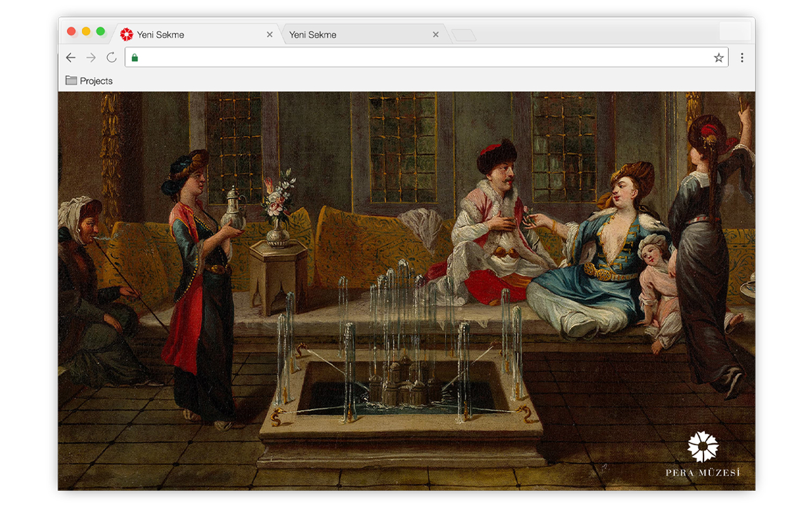This screenshot has height=508, width=812.
Task: Open the Chrome three-dot menu
Action: pyautogui.click(x=742, y=58)
